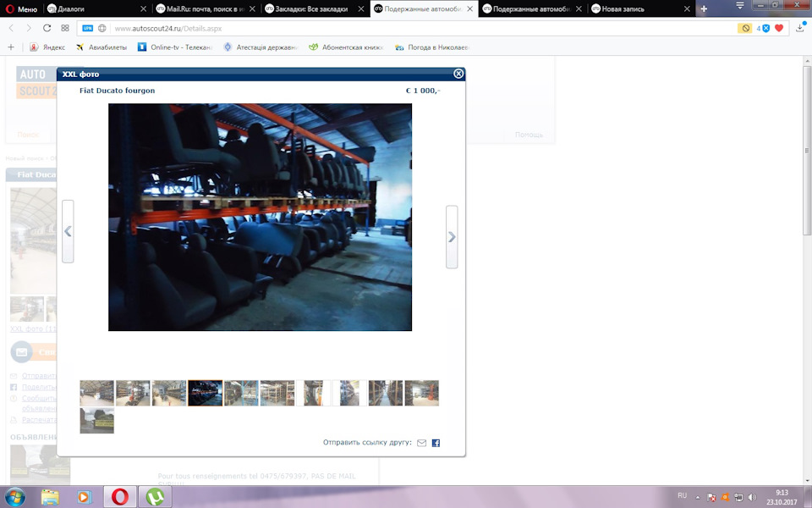
Task: Click the heart bookmark icon
Action: pyautogui.click(x=779, y=28)
